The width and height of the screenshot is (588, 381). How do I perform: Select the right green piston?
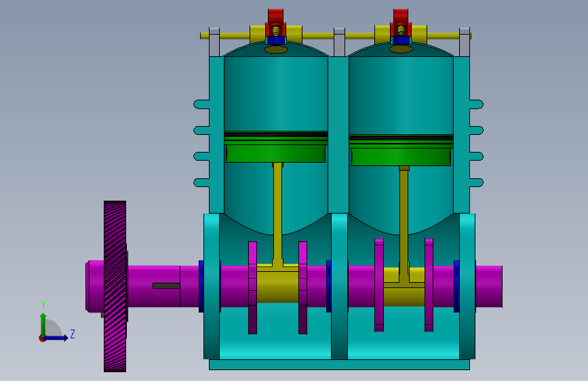point(401,151)
